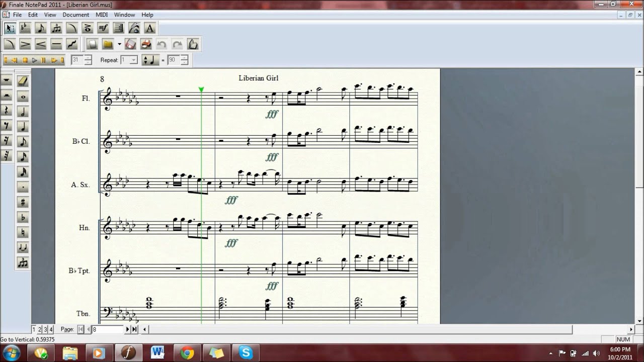This screenshot has width=644, height=362.
Task: Select the tie tool
Action: point(23,247)
